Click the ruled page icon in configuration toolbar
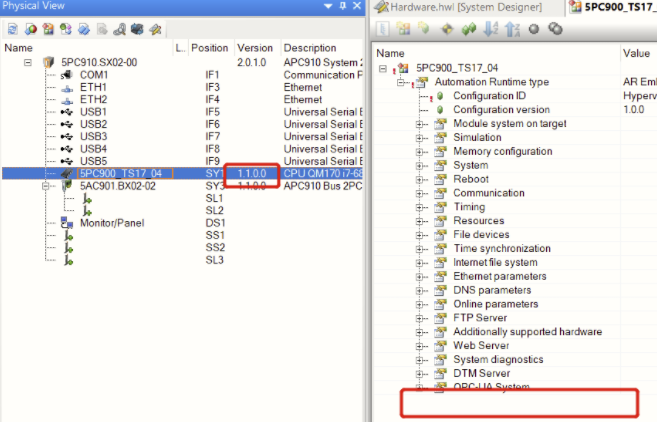This screenshot has height=422, width=657. [383, 29]
